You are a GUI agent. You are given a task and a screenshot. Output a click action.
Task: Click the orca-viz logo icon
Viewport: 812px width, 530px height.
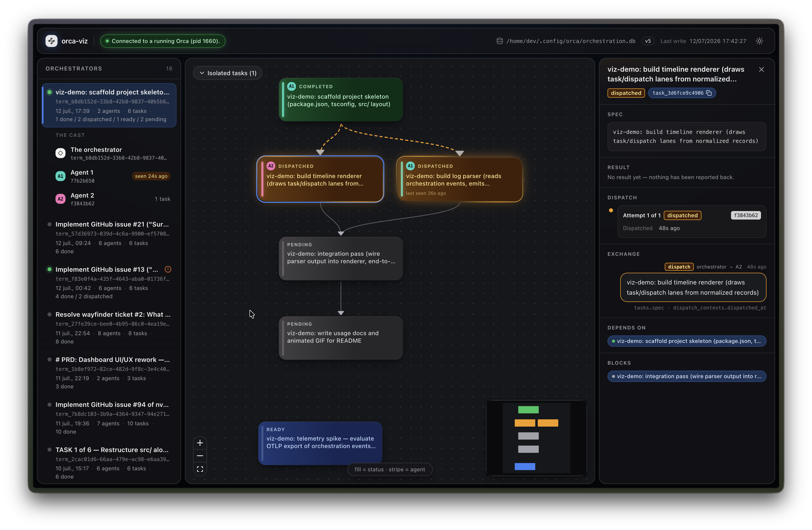tap(51, 41)
